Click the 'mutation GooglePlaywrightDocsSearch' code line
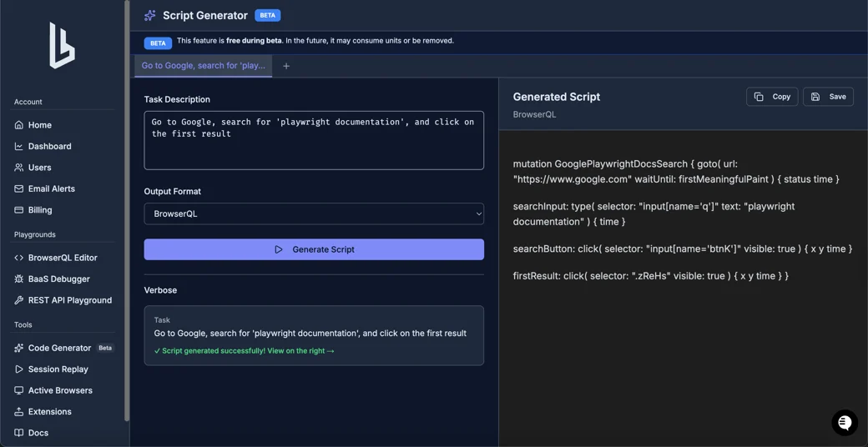The height and width of the screenshot is (447, 868). coord(677,172)
